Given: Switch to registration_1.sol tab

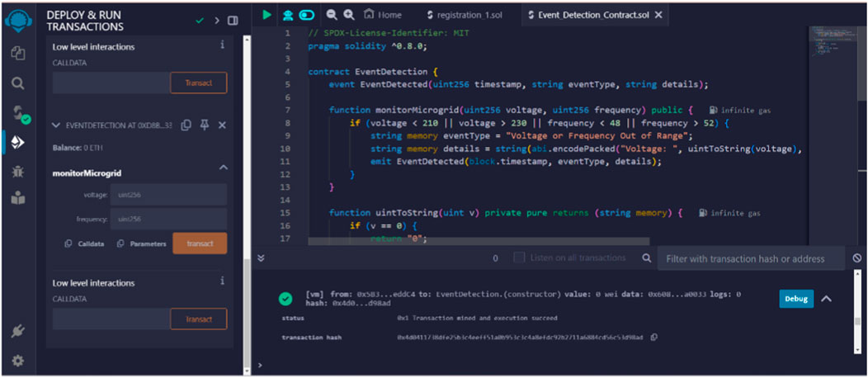Looking at the screenshot, I should click(465, 15).
